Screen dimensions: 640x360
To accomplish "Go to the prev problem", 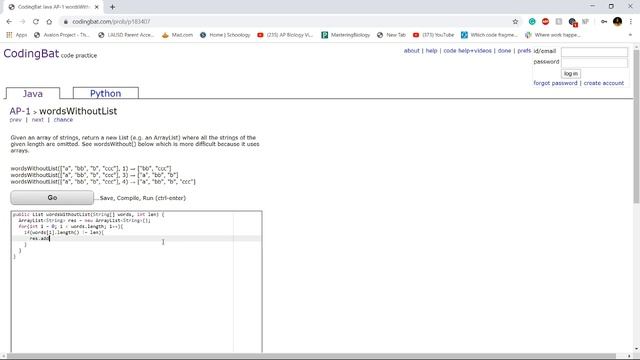I will 16,120.
